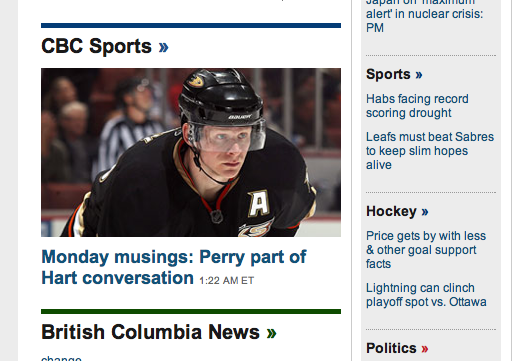Open Habs facing record scoring drought story

(417, 106)
